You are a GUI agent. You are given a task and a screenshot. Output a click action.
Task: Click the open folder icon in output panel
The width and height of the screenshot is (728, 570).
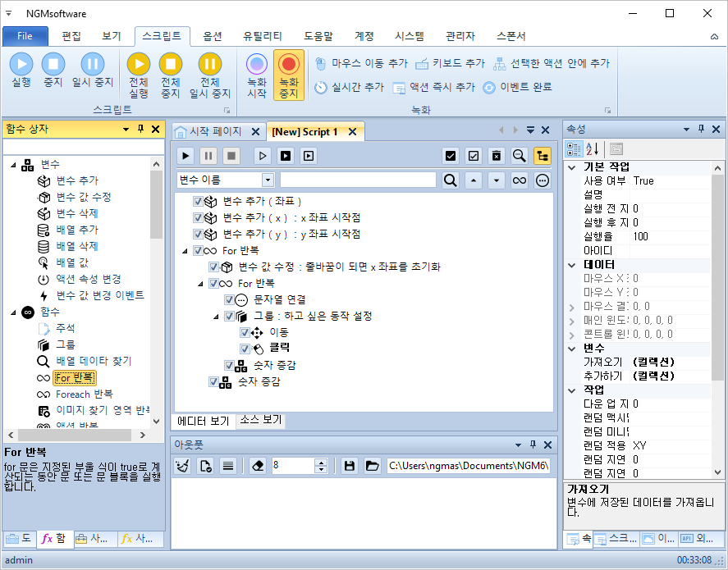pos(373,466)
